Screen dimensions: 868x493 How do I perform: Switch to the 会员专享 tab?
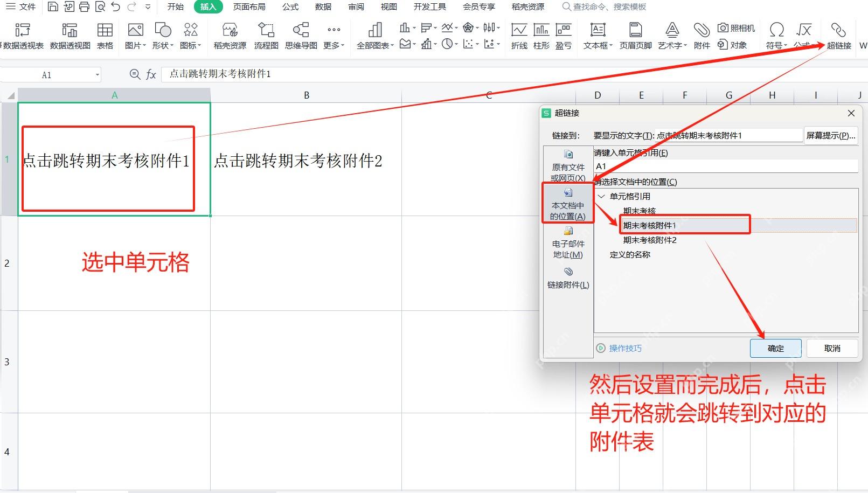[479, 7]
